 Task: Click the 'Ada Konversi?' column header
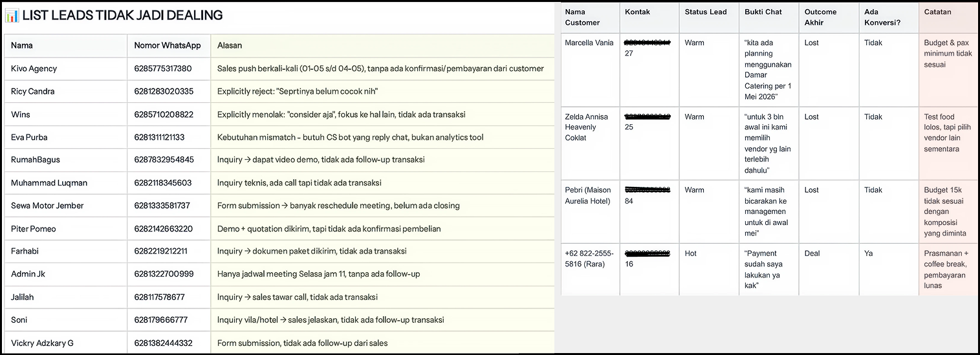click(889, 17)
